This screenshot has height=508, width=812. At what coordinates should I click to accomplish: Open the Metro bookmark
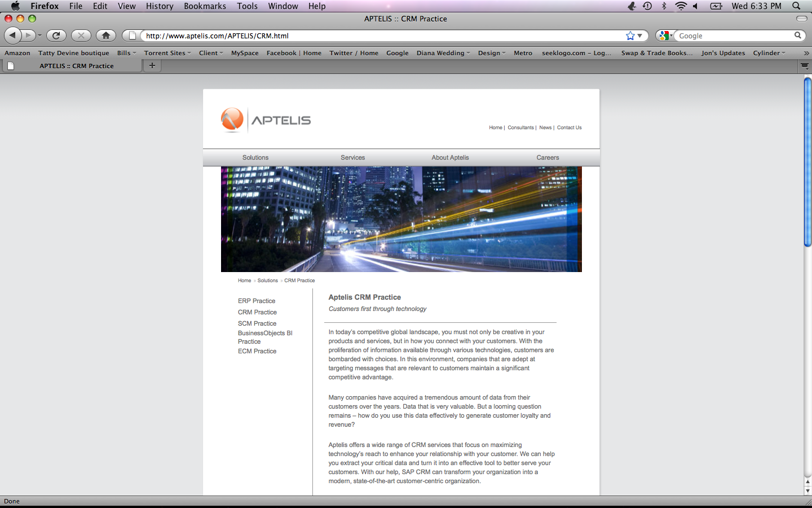pyautogui.click(x=523, y=53)
